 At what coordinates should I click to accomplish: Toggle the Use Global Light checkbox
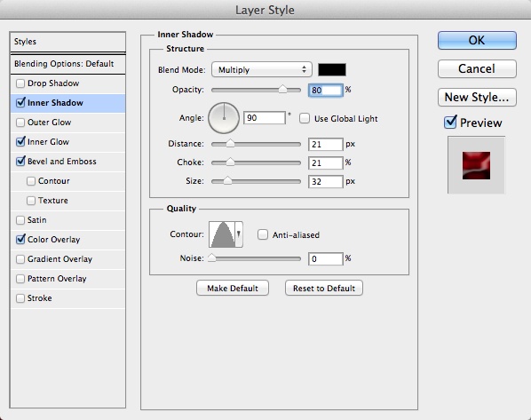click(305, 119)
